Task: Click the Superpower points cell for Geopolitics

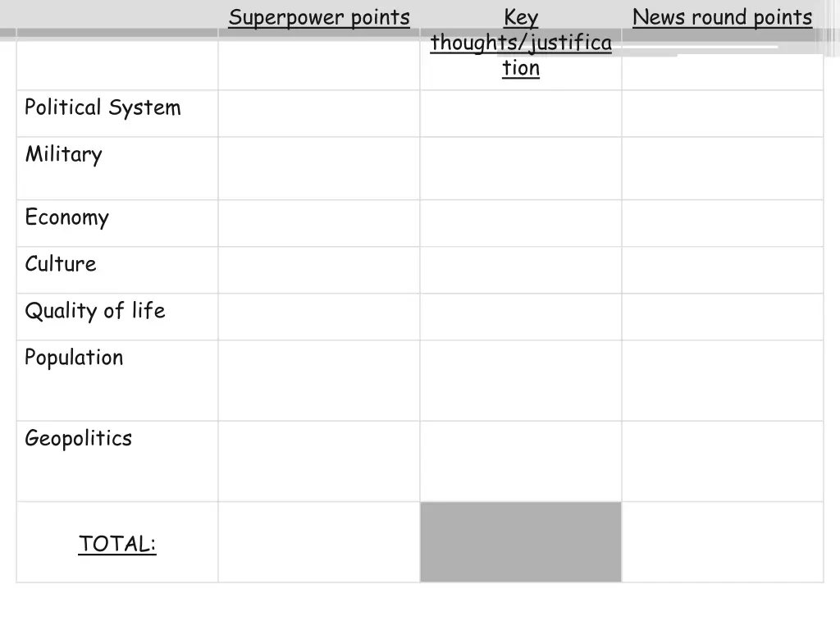Action: (319, 461)
